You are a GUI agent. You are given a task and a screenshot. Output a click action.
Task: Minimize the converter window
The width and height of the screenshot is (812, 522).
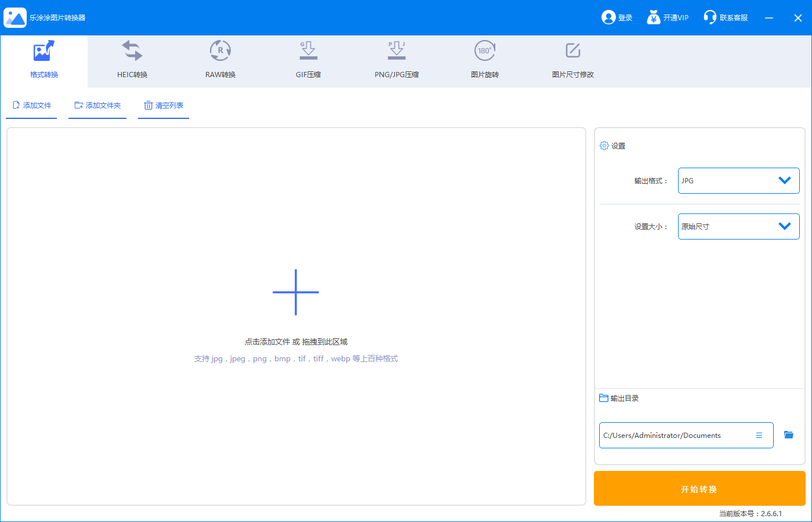point(769,18)
